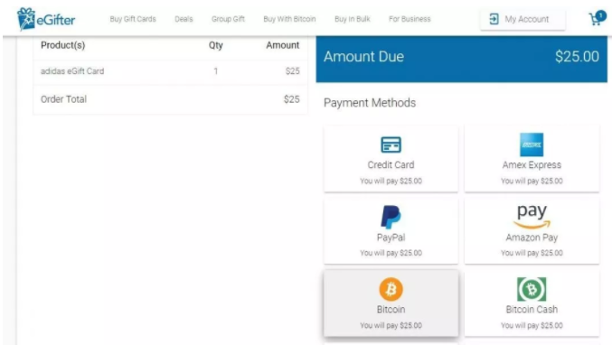Choose the Amazon Pay logo

click(532, 217)
